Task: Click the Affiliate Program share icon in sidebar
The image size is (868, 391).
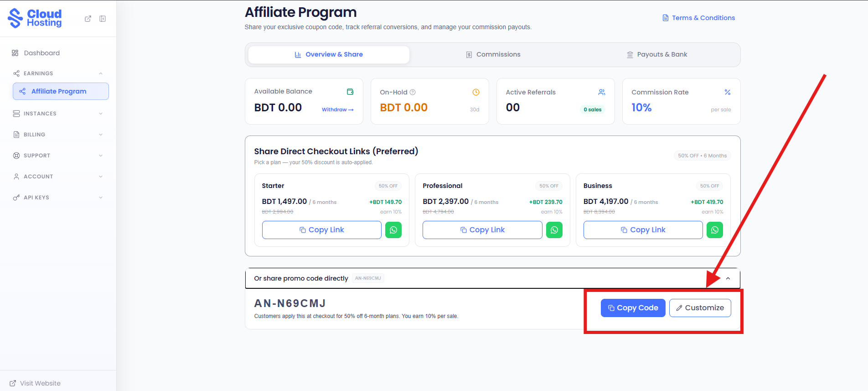Action: point(22,91)
